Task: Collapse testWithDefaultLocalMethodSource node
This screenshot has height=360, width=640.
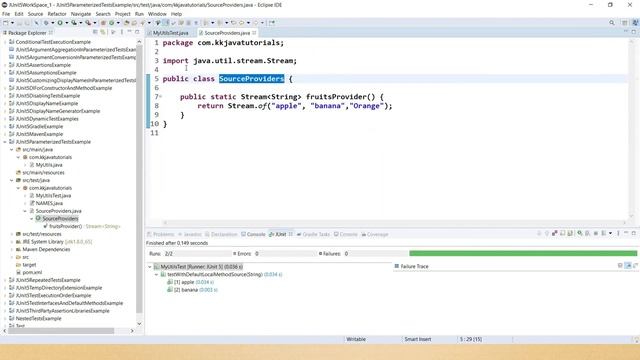Action: click(156, 274)
